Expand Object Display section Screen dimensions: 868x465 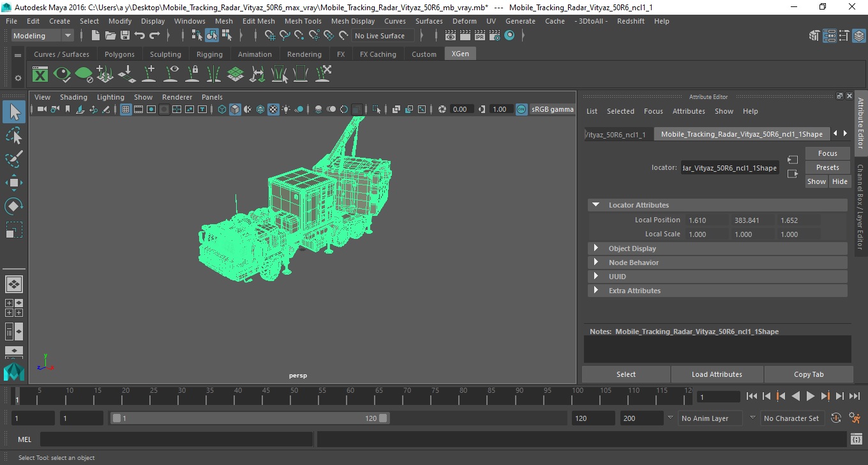pyautogui.click(x=596, y=248)
